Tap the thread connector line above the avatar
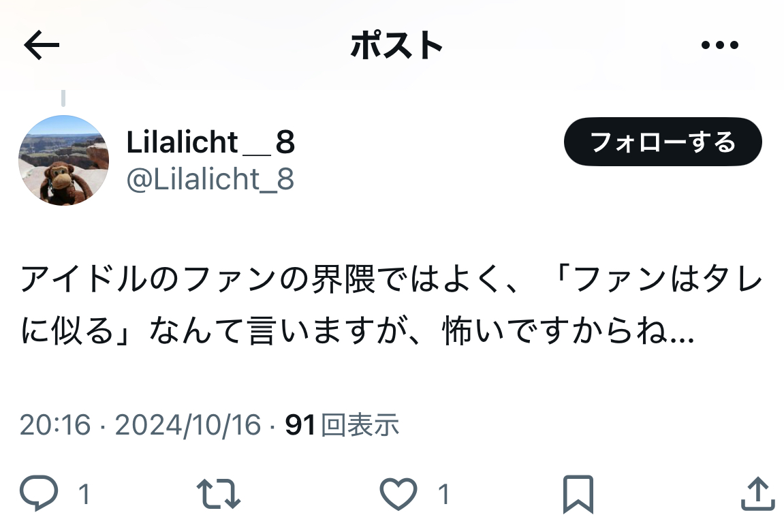The image size is (784, 532). [63, 98]
